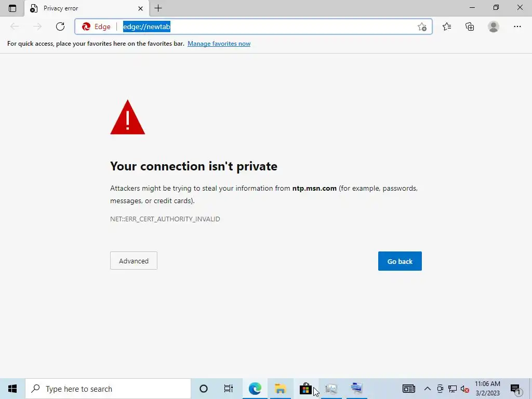Screen dimensions: 532x399
Task: Open the Favorites list icon
Action: pyautogui.click(x=447, y=26)
